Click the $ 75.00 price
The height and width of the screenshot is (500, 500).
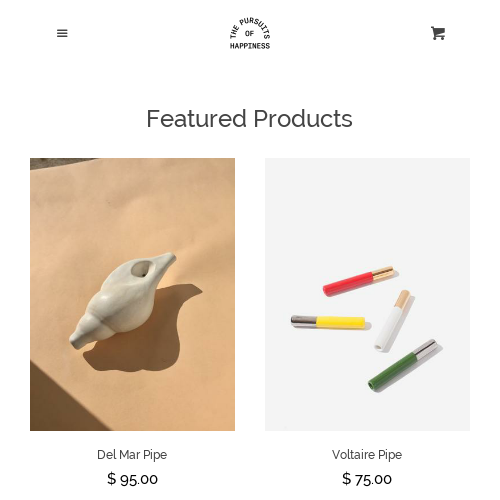367,479
